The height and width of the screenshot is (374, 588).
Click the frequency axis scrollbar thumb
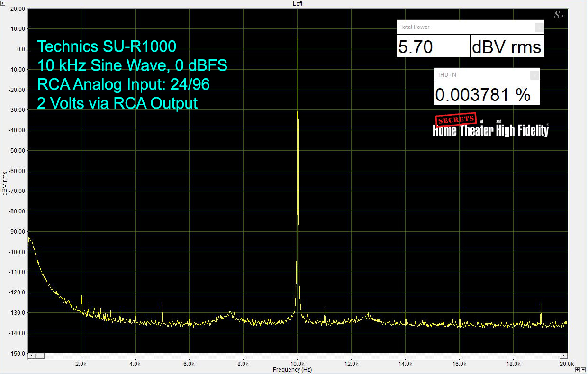click(x=40, y=356)
